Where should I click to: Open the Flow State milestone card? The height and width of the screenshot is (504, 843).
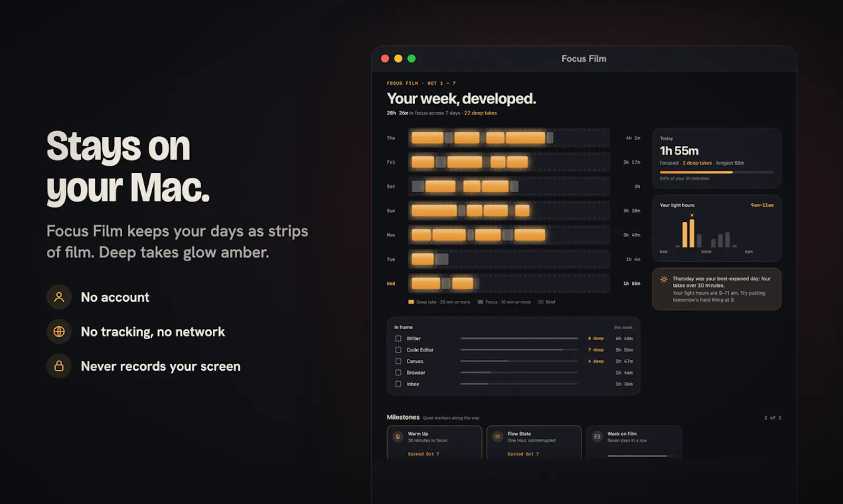click(534, 442)
